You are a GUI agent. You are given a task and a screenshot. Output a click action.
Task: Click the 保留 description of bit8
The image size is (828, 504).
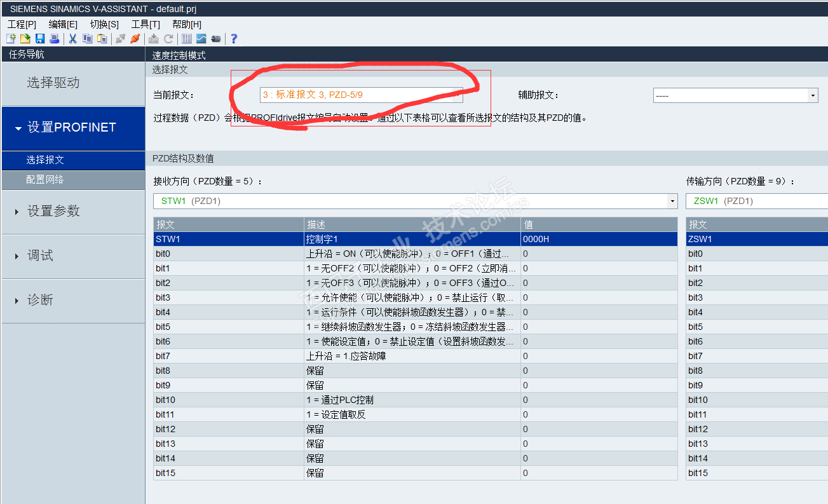412,371
